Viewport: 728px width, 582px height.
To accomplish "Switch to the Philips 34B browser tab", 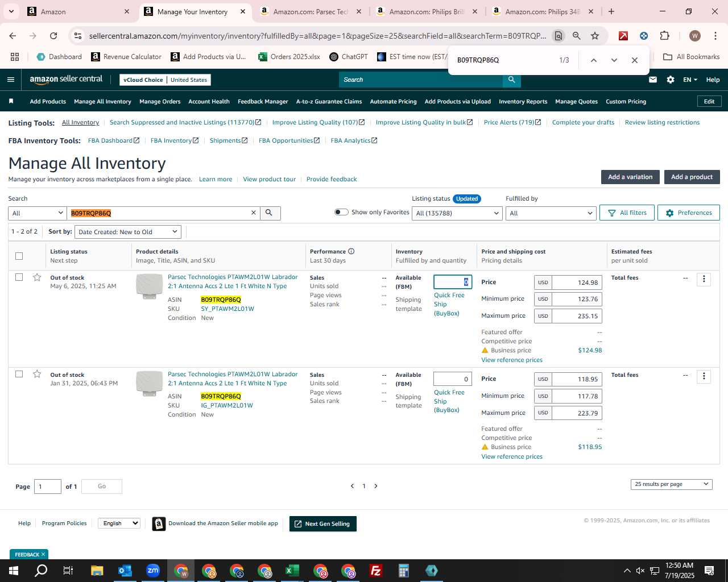I will pyautogui.click(x=542, y=11).
